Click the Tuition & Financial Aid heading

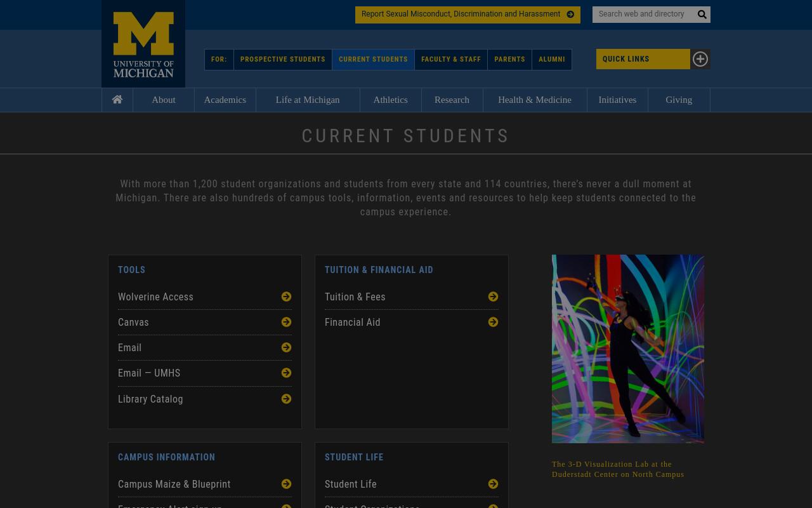click(379, 270)
